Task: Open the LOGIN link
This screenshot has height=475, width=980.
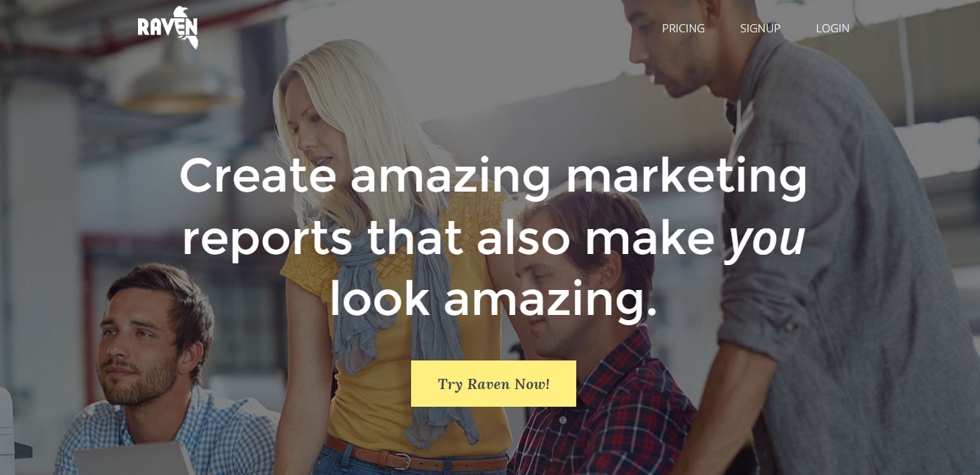Action: coord(832,29)
